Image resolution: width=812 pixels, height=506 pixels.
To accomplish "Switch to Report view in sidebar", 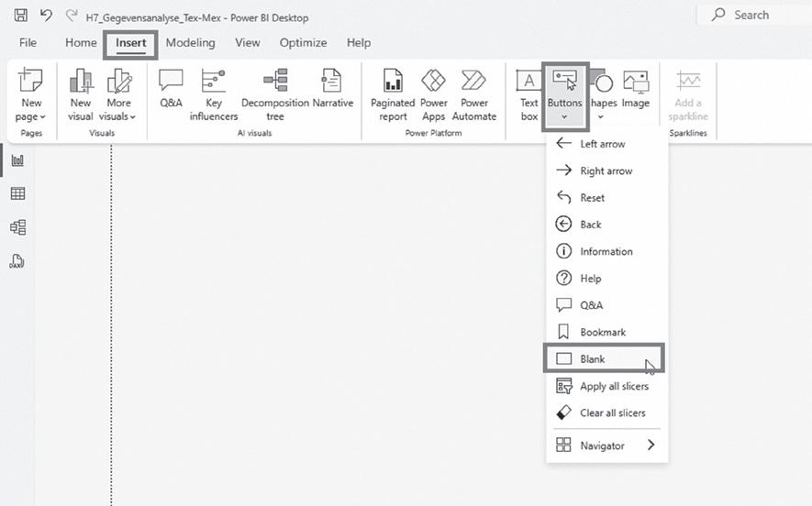I will coord(17,160).
